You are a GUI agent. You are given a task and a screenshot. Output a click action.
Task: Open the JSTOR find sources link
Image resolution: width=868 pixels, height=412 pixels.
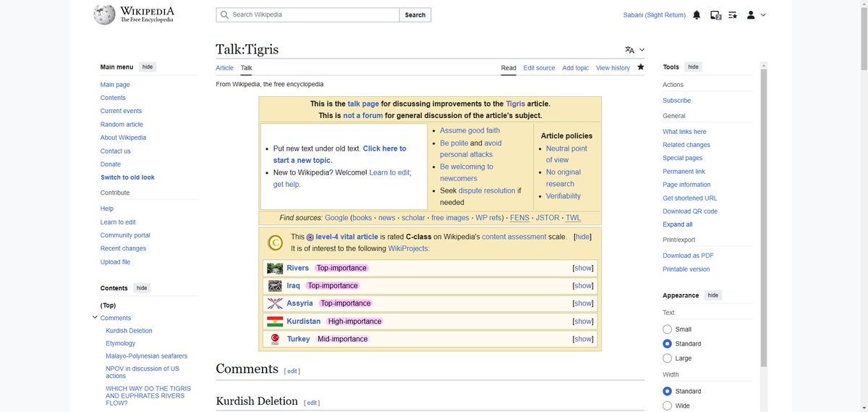tap(548, 218)
